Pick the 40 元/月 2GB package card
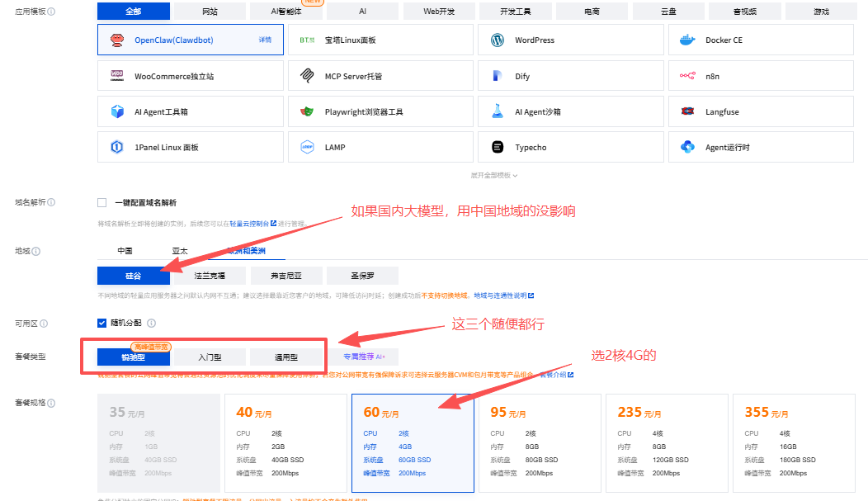Image resolution: width=868 pixels, height=501 pixels. click(285, 443)
